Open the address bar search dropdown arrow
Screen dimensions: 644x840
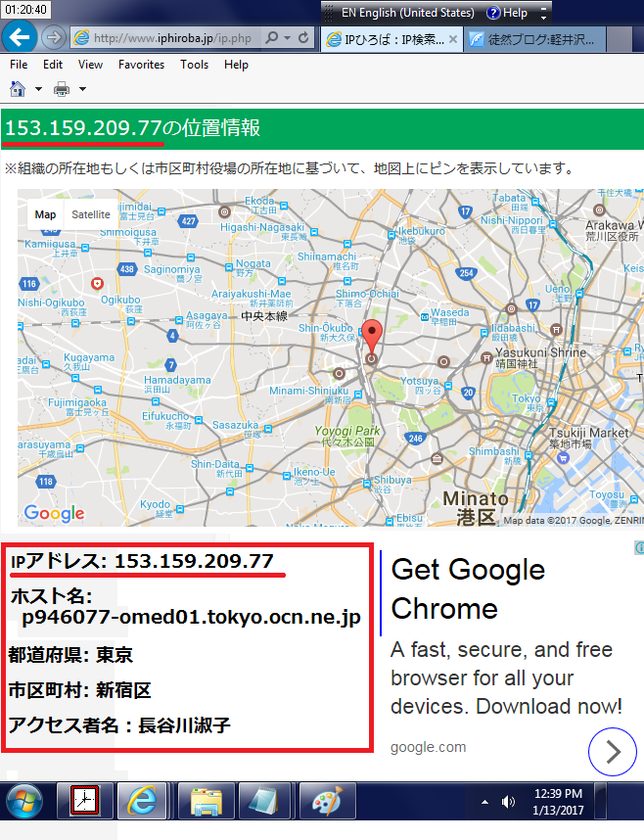pyautogui.click(x=288, y=37)
